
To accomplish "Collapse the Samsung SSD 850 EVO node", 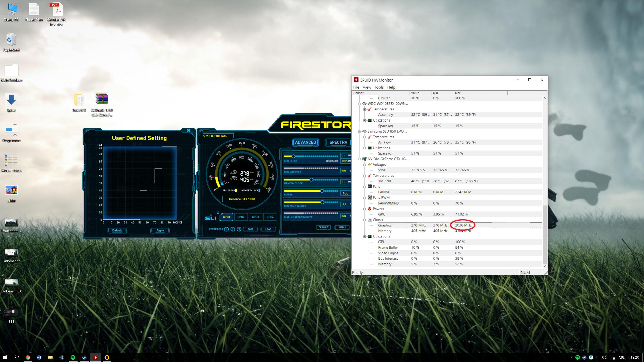I will 359,131.
